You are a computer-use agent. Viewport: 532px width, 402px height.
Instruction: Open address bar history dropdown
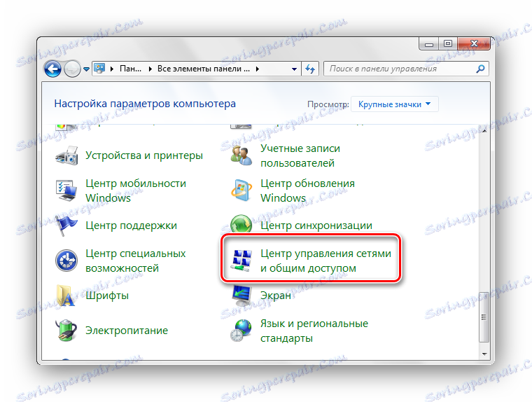pyautogui.click(x=294, y=69)
